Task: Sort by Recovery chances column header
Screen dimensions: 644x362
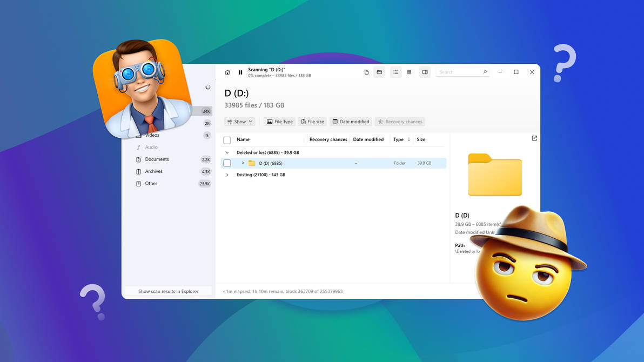Action: [x=328, y=139]
